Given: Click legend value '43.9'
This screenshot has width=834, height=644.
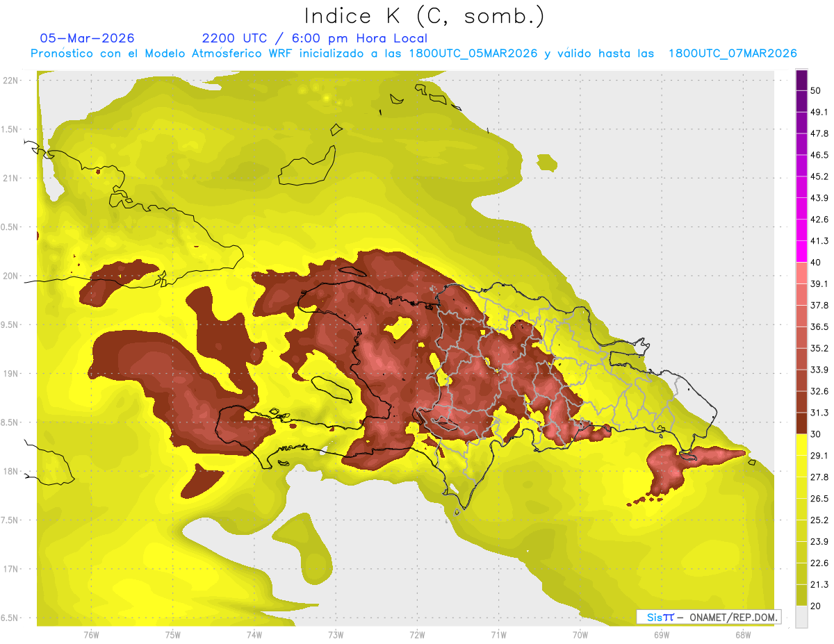Looking at the screenshot, I should pyautogui.click(x=819, y=198).
